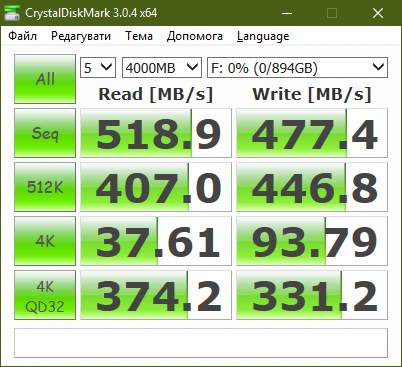This screenshot has height=367, width=402.
Task: Open the Файл menu
Action: coord(22,36)
